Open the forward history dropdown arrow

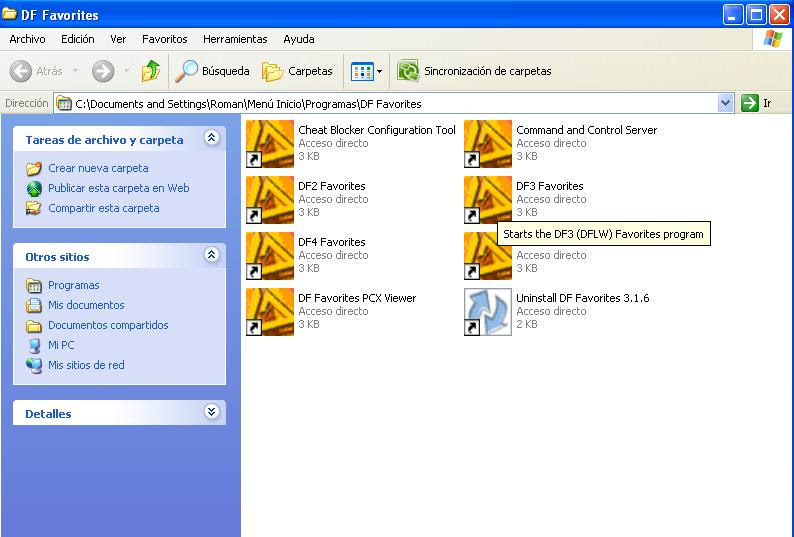point(126,70)
